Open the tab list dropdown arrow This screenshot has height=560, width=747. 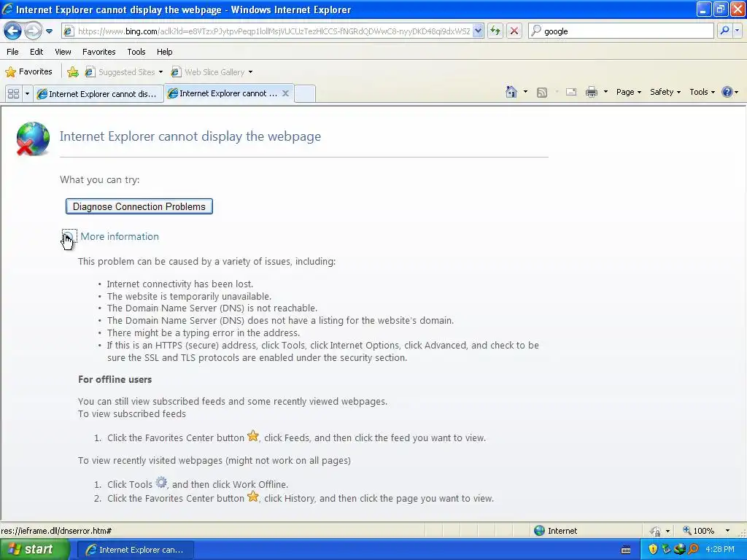point(27,94)
